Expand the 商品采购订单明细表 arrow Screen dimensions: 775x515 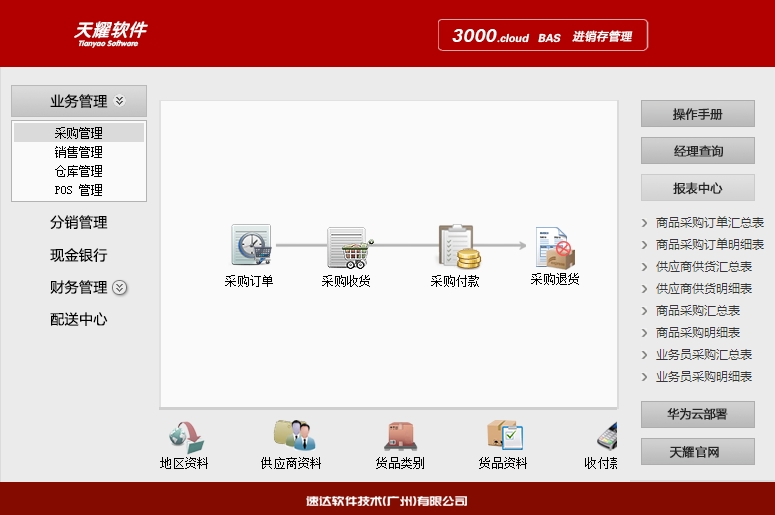point(644,245)
